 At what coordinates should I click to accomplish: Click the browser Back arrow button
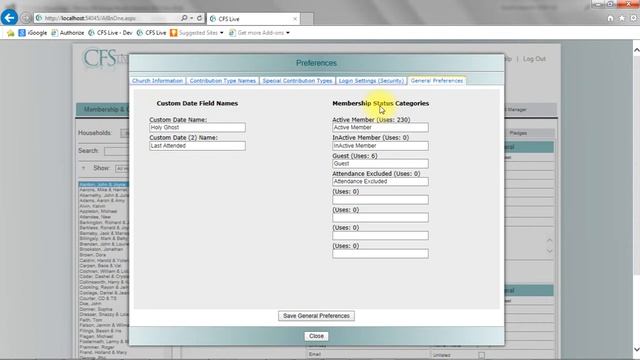[9, 18]
